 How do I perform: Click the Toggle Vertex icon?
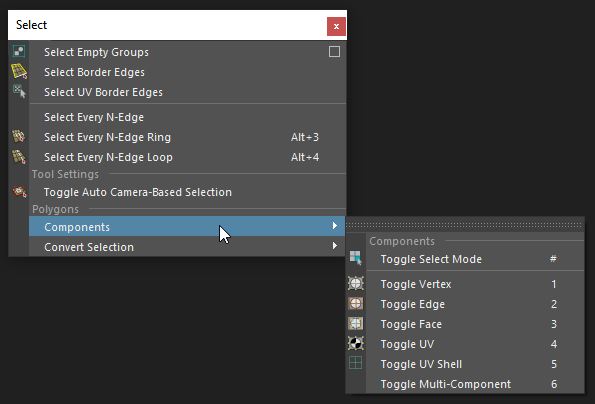[356, 283]
